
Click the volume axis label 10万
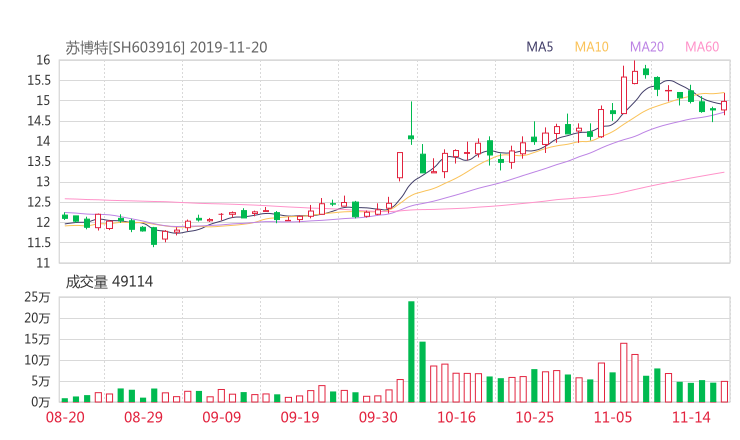click(37, 360)
